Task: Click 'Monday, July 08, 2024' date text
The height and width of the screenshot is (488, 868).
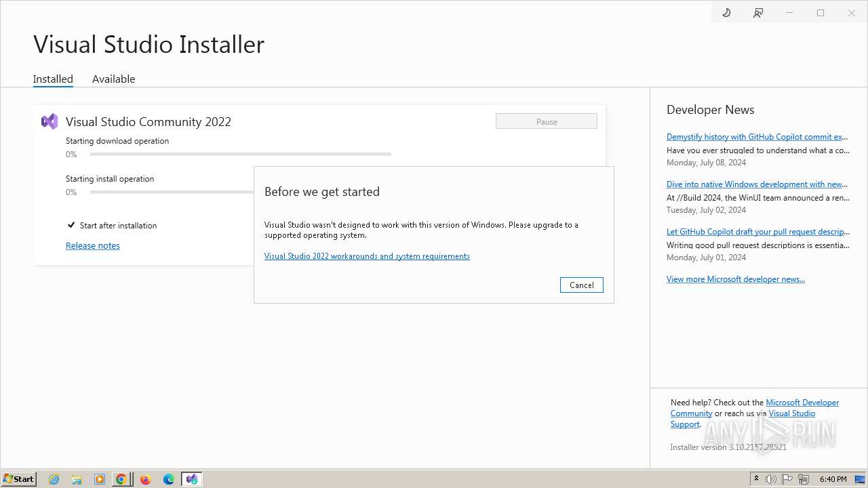Action: click(707, 163)
